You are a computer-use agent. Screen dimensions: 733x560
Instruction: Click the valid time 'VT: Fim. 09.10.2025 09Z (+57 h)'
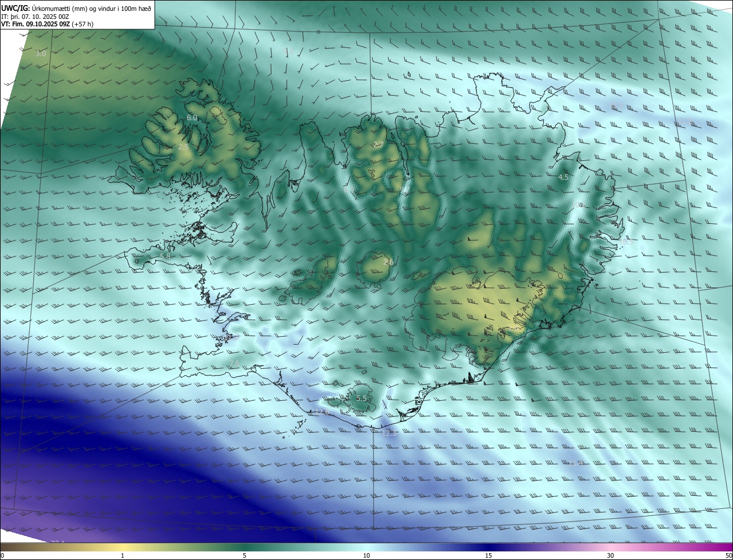47,24
